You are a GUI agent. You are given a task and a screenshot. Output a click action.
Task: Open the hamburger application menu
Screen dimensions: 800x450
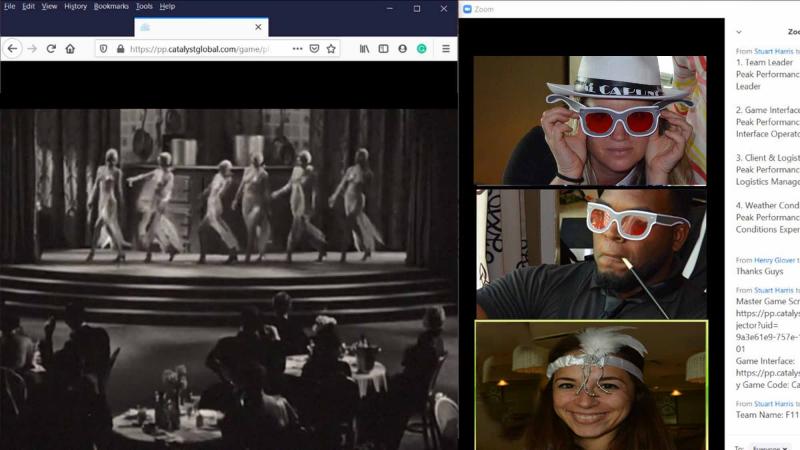click(445, 48)
